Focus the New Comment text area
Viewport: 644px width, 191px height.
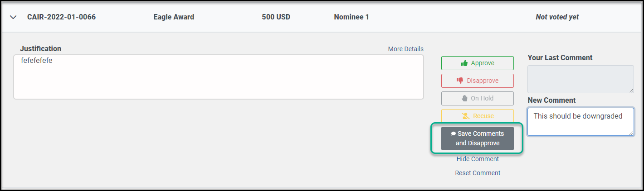[x=581, y=121]
